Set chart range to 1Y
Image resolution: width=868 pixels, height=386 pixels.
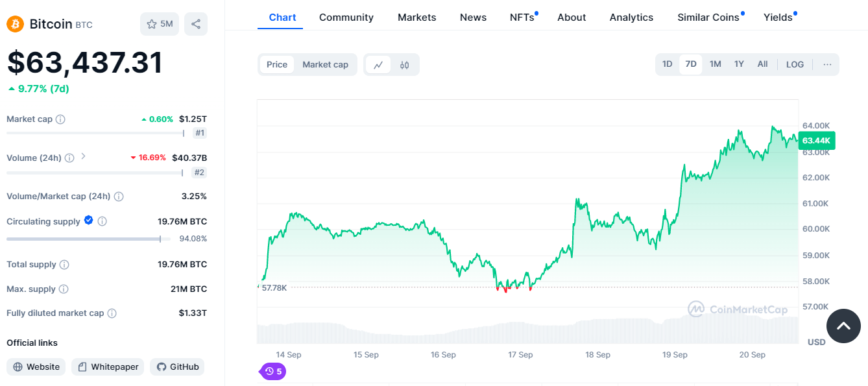739,64
